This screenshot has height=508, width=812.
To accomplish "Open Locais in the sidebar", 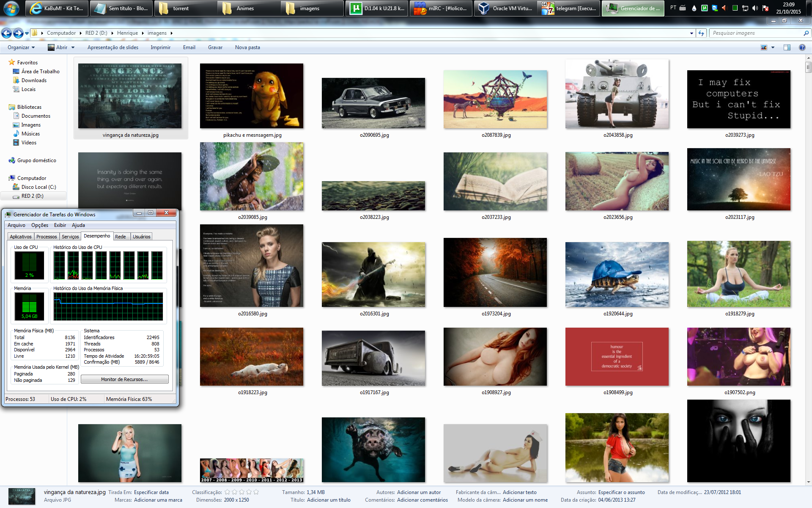I will click(x=28, y=89).
